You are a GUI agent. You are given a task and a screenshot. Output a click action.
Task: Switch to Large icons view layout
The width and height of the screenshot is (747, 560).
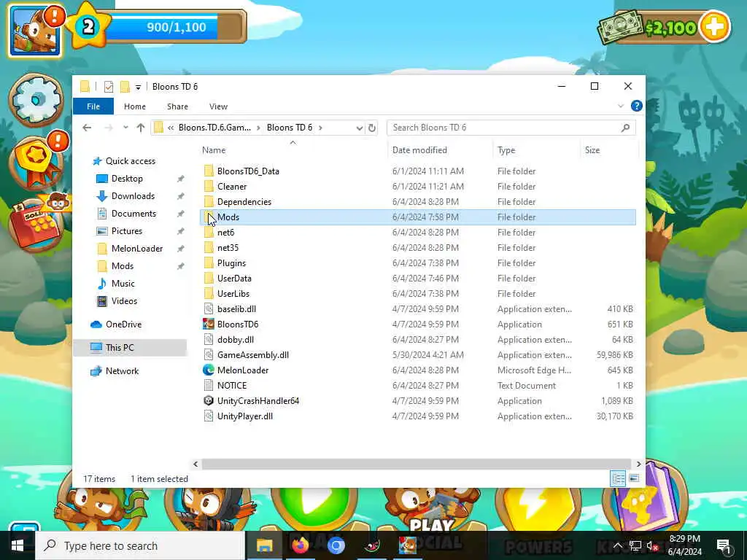click(x=634, y=478)
